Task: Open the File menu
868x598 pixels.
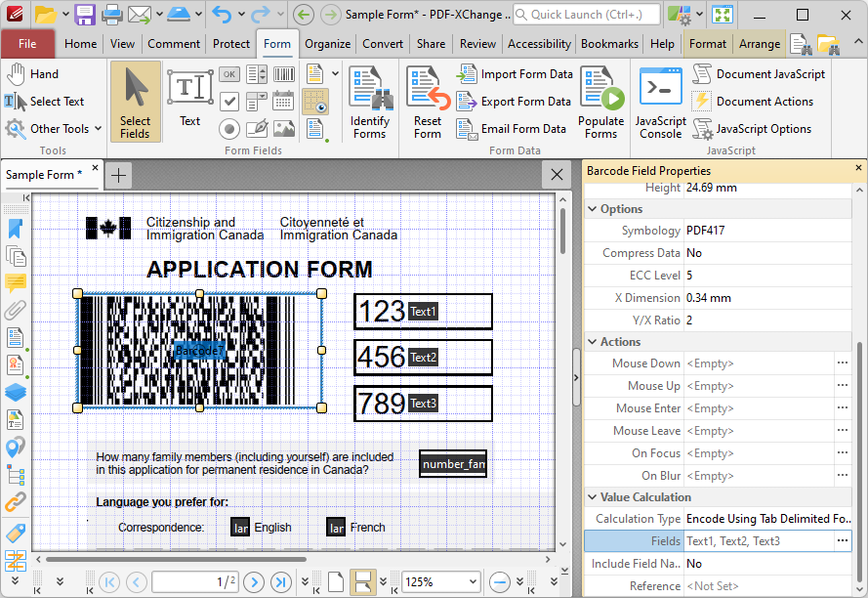Action: 28,43
